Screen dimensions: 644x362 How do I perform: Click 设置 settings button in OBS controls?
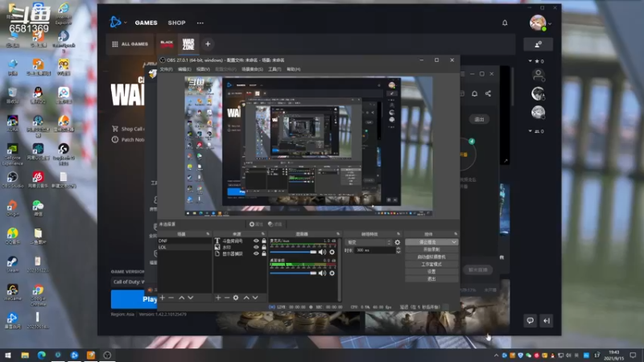coord(431,272)
